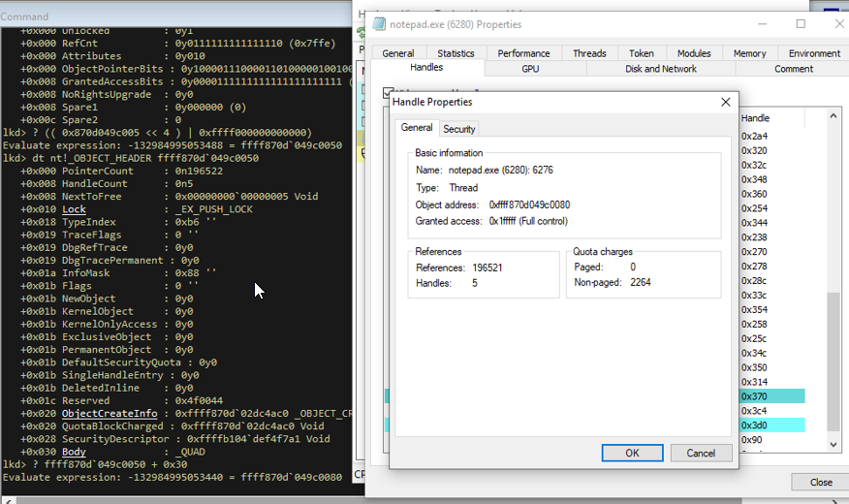
Task: Select highlighted handle 0x3d0
Action: [771, 425]
